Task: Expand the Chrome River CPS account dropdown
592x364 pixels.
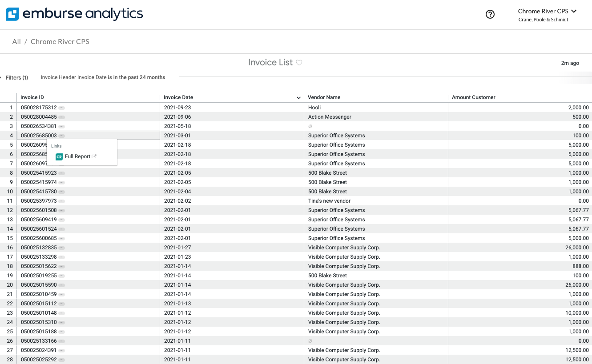Action: tap(574, 11)
